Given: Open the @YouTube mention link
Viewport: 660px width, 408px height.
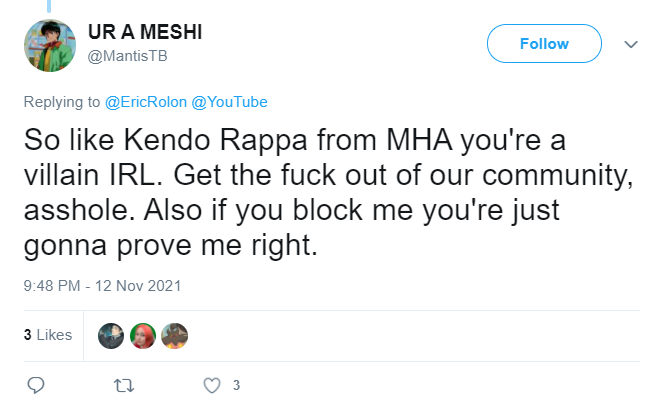Looking at the screenshot, I should pos(229,102).
